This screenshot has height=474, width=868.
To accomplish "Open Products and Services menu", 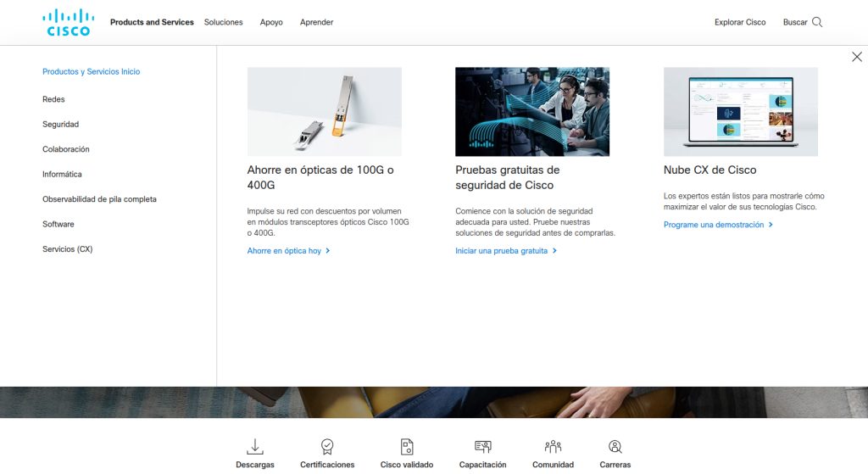I will [152, 22].
